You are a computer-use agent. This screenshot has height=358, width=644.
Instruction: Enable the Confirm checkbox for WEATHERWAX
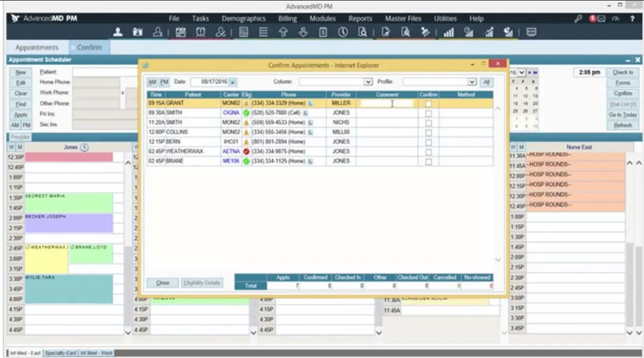(x=428, y=151)
